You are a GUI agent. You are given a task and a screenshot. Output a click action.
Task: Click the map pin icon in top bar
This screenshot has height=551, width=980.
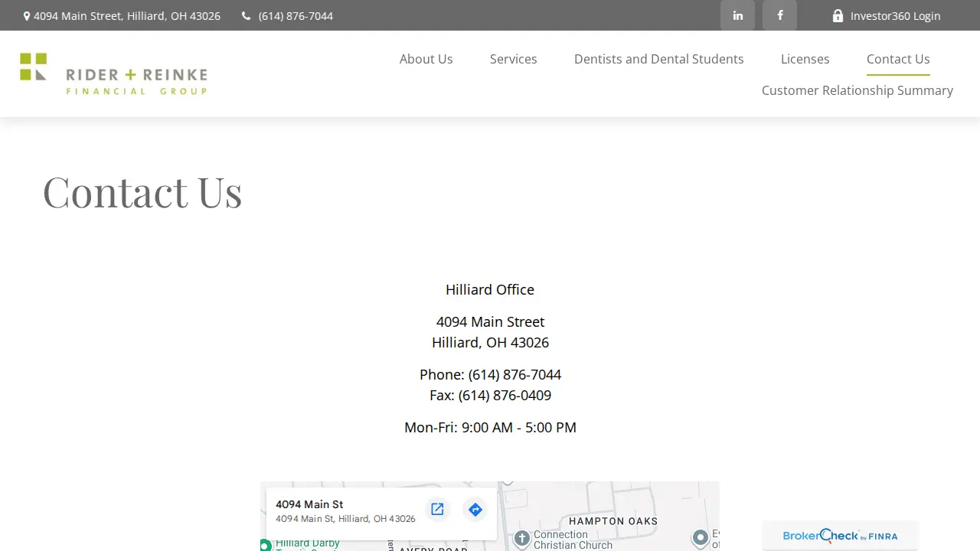coord(27,16)
